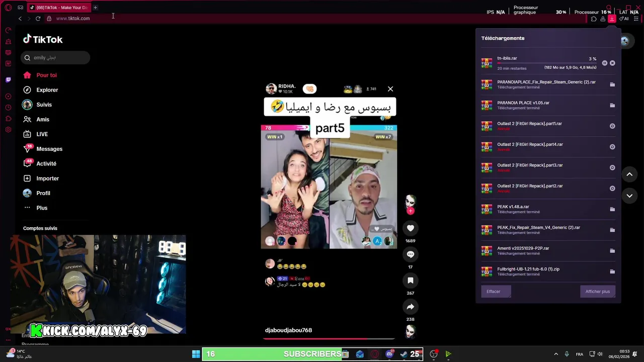Open a new browser tab
The width and height of the screenshot is (644, 362).
[95, 8]
